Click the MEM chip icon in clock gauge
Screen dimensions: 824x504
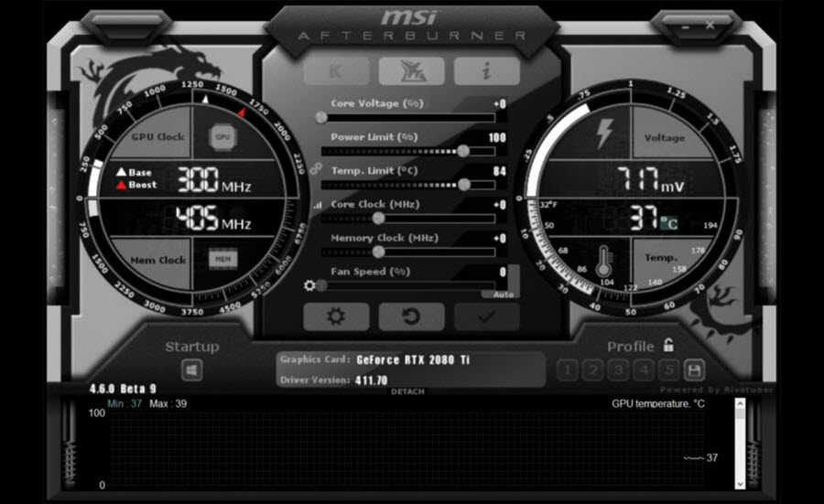pyautogui.click(x=222, y=260)
